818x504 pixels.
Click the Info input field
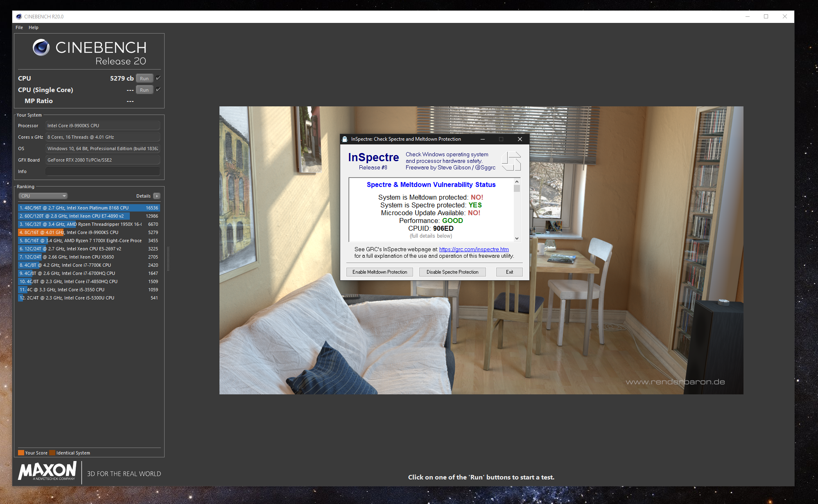click(102, 171)
